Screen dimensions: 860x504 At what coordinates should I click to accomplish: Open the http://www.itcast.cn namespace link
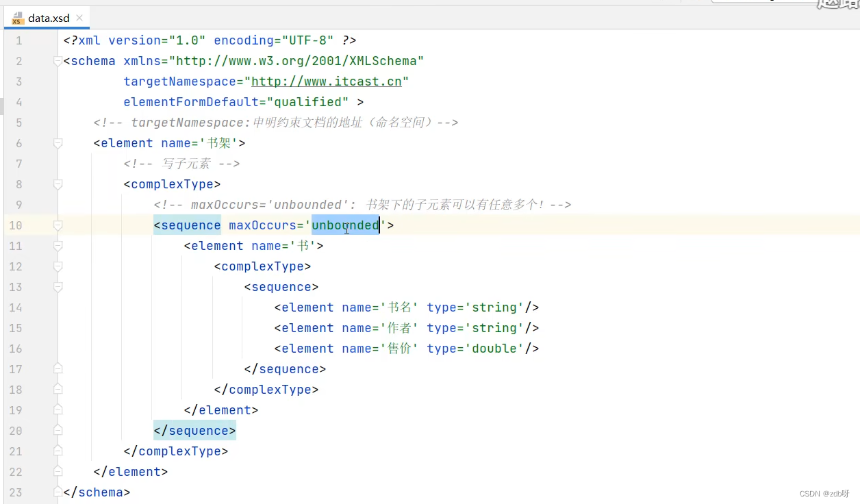(x=327, y=81)
